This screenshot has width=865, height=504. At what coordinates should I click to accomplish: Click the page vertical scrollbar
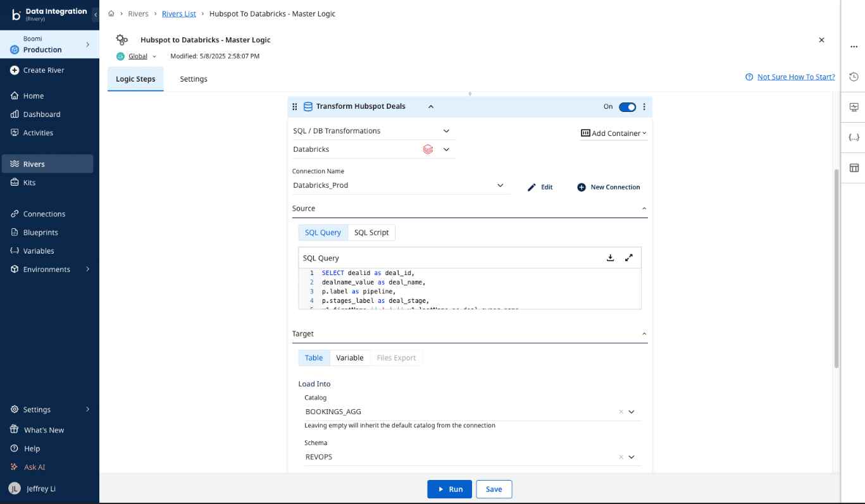click(x=837, y=268)
